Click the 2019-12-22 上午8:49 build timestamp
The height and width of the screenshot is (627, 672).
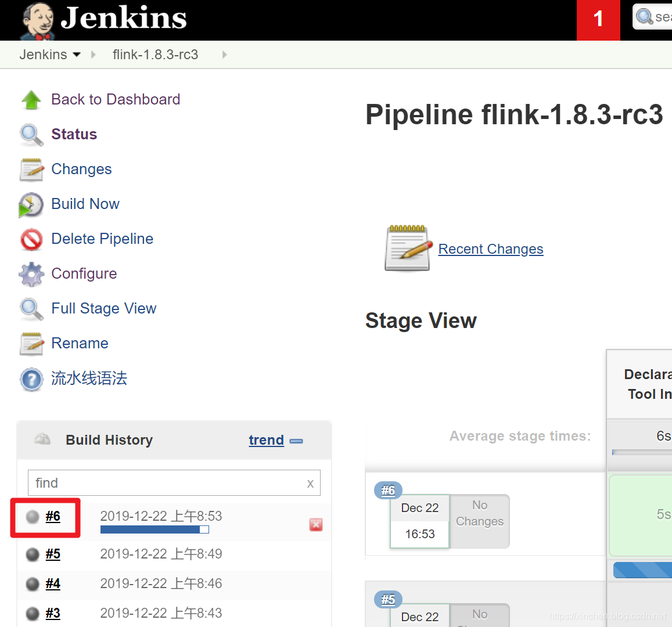click(x=161, y=554)
